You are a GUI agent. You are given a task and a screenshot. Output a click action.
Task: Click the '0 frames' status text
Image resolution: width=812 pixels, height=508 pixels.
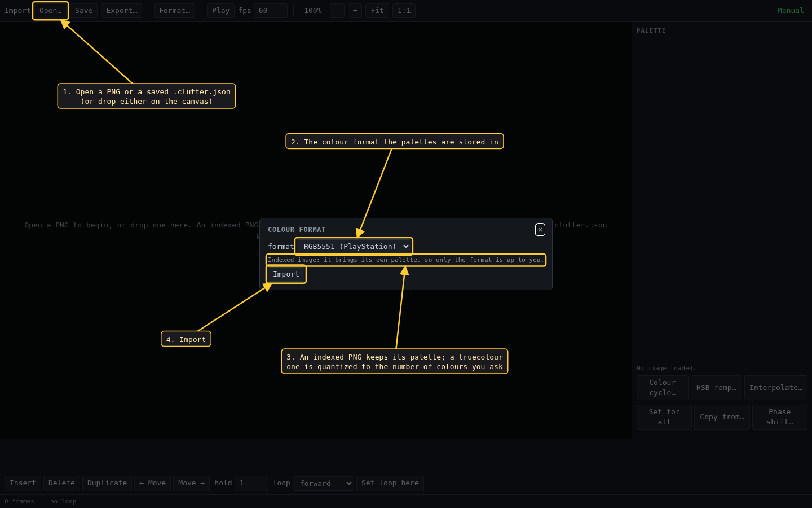click(19, 501)
